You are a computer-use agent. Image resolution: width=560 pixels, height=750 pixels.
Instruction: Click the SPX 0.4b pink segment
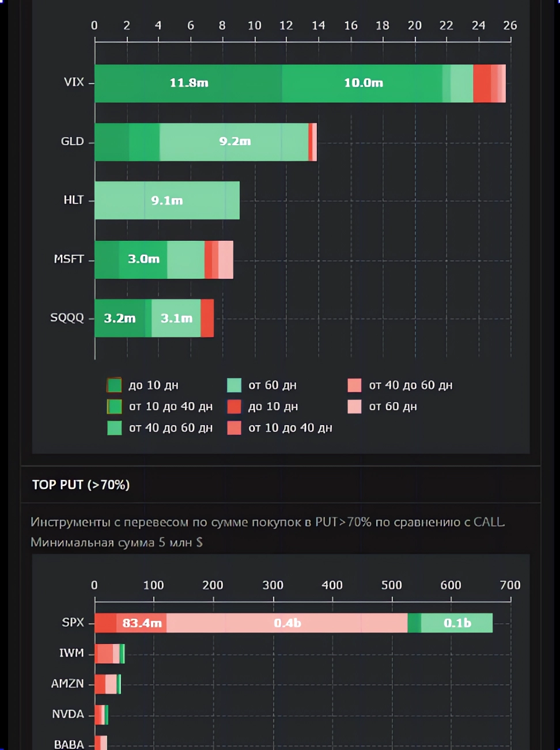click(x=287, y=623)
